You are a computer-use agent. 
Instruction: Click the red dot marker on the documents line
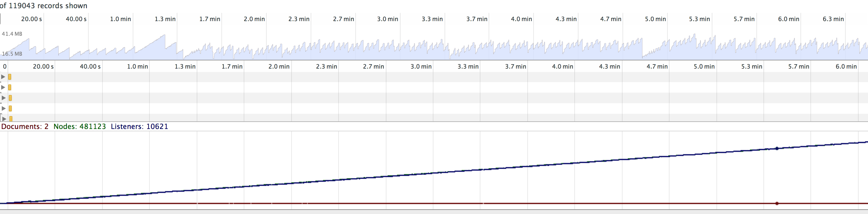pyautogui.click(x=777, y=203)
